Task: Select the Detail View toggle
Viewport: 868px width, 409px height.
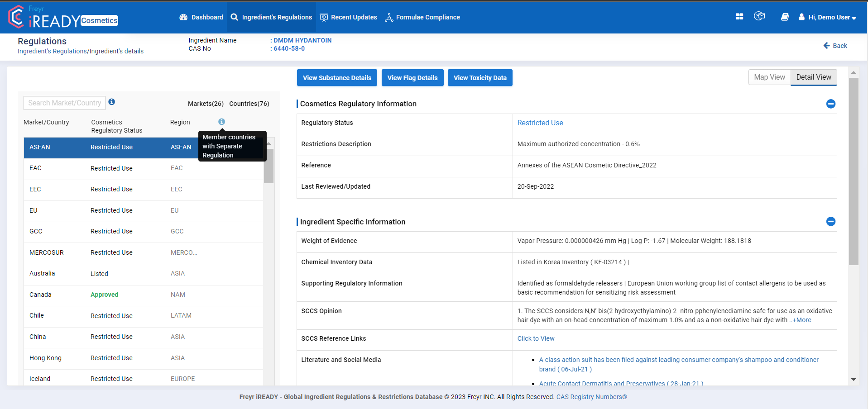Action: click(813, 77)
